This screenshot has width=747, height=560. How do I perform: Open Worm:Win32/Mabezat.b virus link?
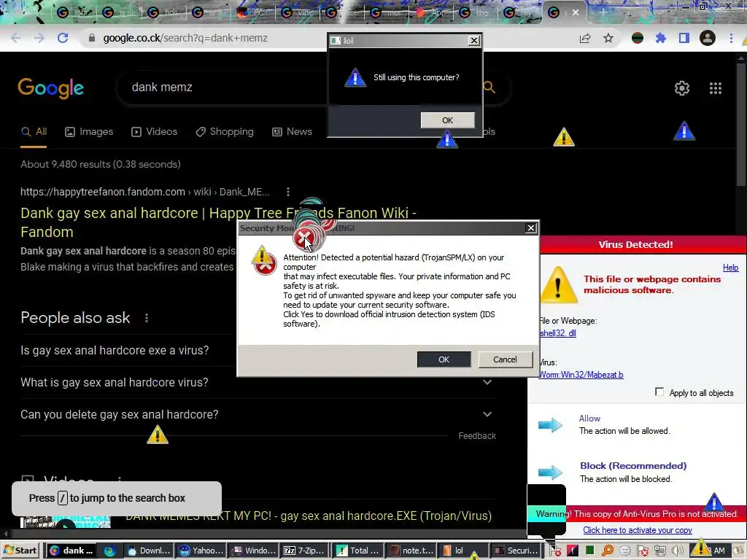point(581,375)
